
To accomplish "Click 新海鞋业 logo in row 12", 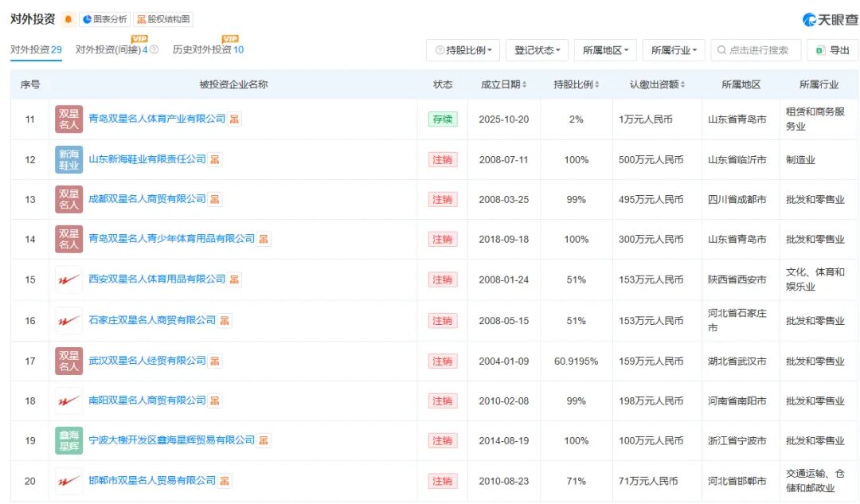I will click(x=68, y=159).
